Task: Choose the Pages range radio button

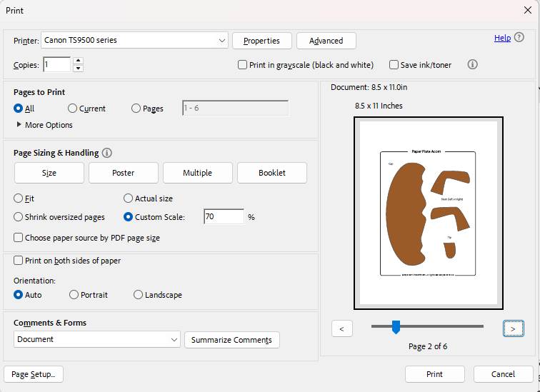Action: (136, 109)
